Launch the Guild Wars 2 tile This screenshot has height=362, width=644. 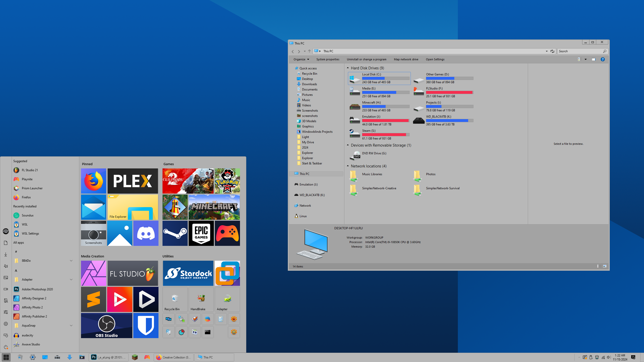[x=188, y=181]
